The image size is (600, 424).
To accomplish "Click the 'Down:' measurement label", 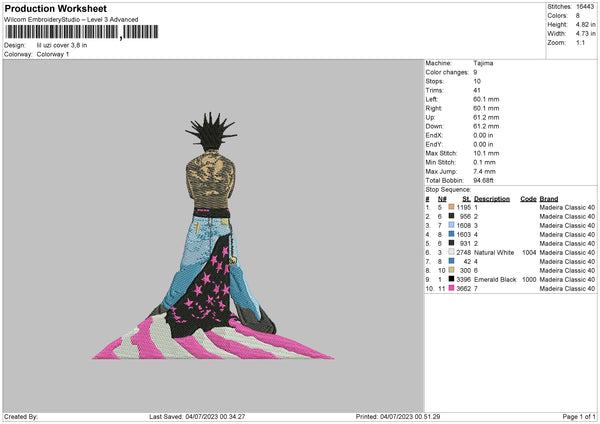I will click(434, 127).
